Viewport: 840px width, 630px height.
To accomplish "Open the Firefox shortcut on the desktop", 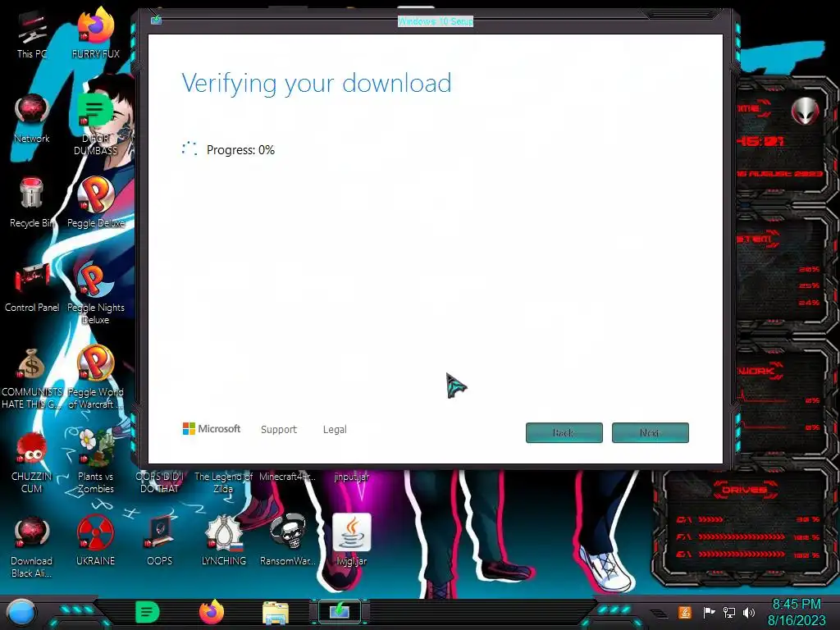I will pyautogui.click(x=96, y=33).
